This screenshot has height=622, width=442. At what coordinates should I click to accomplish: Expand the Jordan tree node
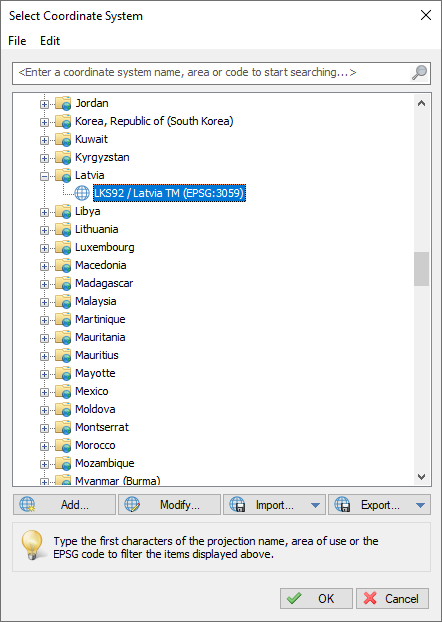tap(44, 104)
